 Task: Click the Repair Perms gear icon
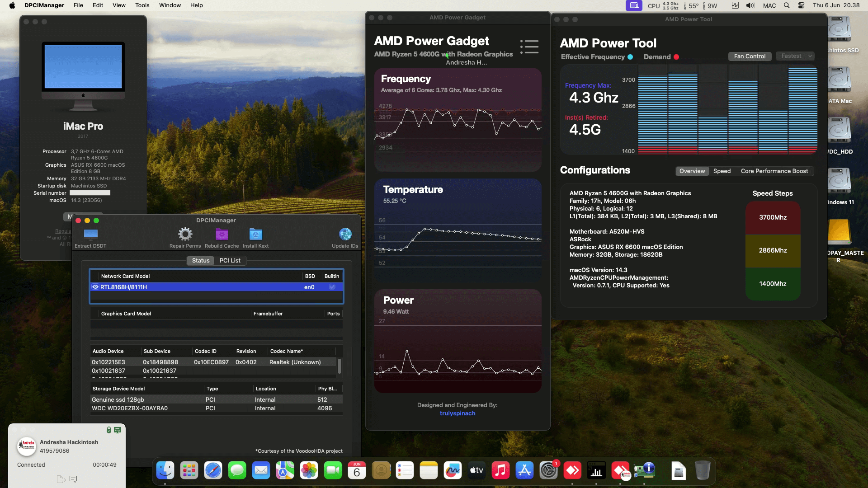tap(185, 234)
